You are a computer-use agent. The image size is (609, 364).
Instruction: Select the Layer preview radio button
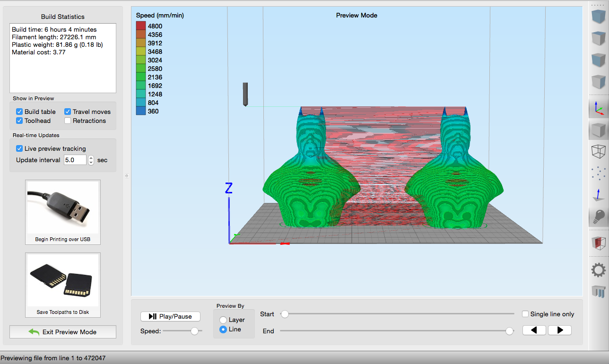[223, 320]
